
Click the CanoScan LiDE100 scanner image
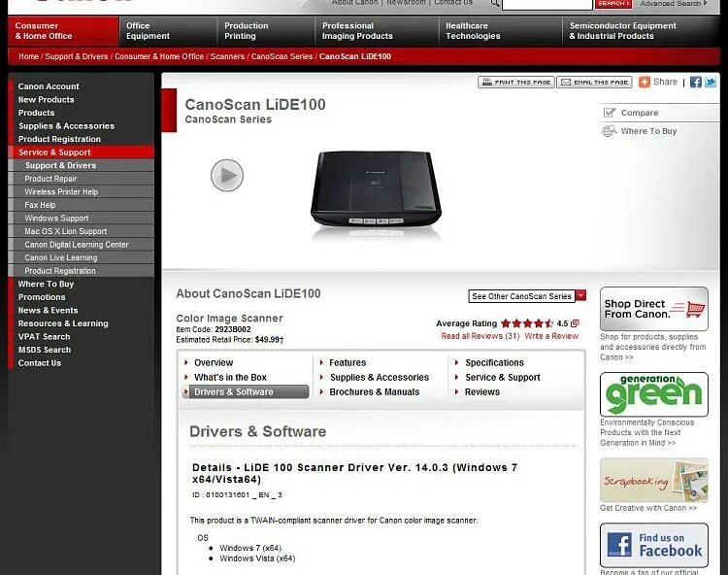click(376, 189)
